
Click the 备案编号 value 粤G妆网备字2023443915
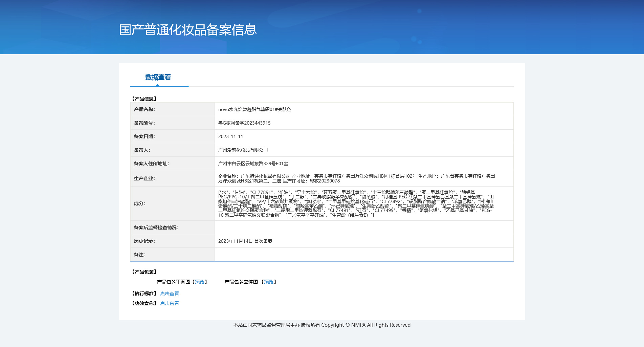coord(244,123)
